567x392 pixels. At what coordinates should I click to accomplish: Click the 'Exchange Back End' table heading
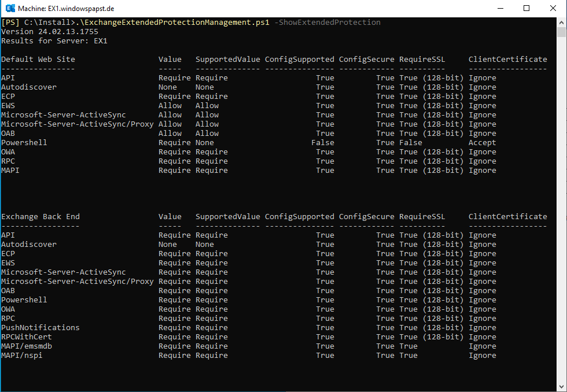pyautogui.click(x=41, y=216)
